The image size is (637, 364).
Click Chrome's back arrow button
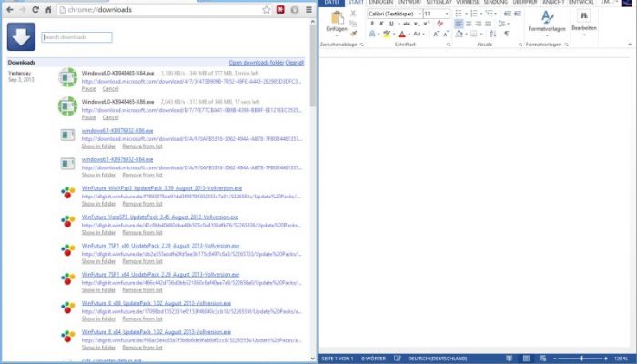coord(10,10)
